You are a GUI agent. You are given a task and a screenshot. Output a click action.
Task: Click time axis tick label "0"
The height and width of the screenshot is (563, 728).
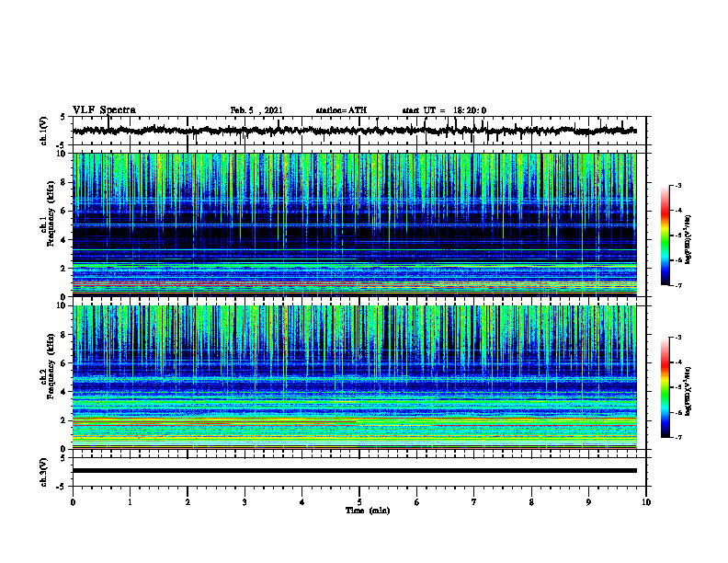(73, 502)
